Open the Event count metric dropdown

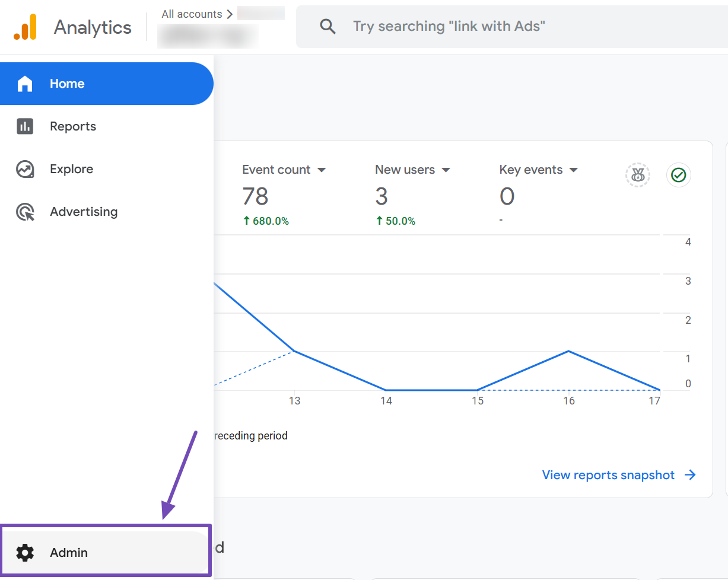(322, 170)
